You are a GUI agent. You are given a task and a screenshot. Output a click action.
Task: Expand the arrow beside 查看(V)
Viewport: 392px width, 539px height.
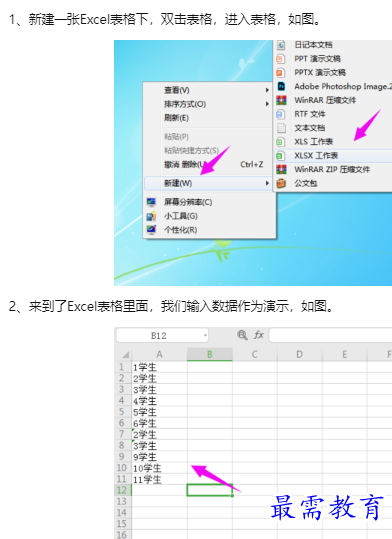[x=267, y=90]
